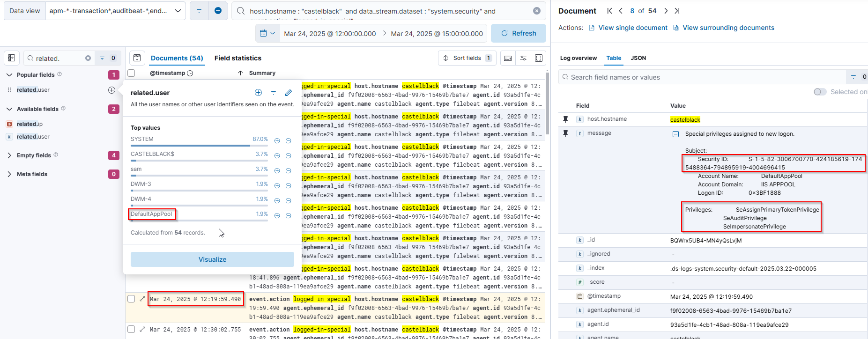This screenshot has height=339, width=868.
Task: Go to first document in the flyout
Action: (609, 11)
